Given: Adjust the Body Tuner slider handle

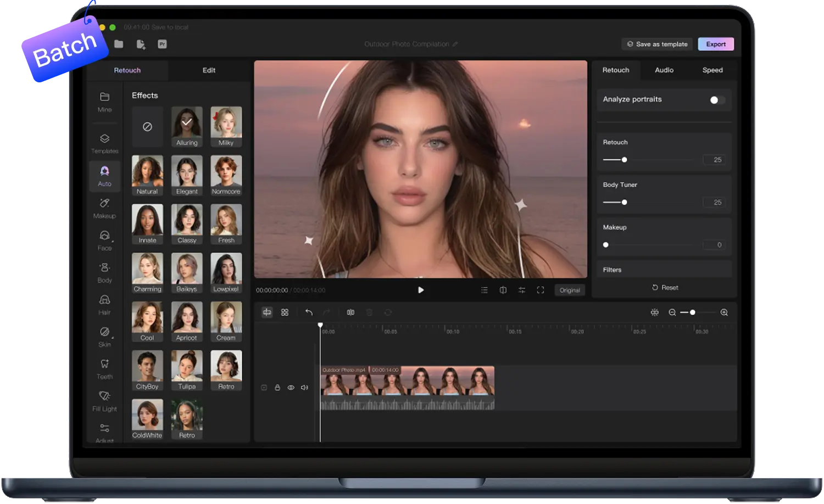Looking at the screenshot, I should 624,203.
